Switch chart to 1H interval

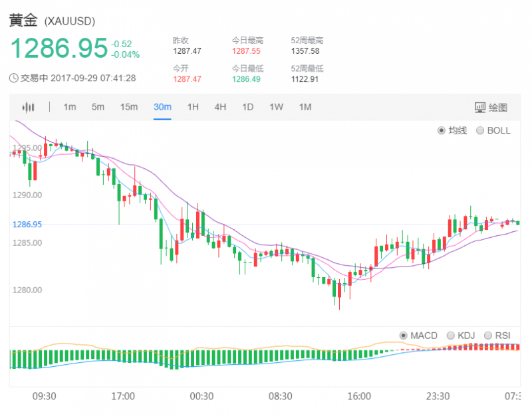click(193, 107)
